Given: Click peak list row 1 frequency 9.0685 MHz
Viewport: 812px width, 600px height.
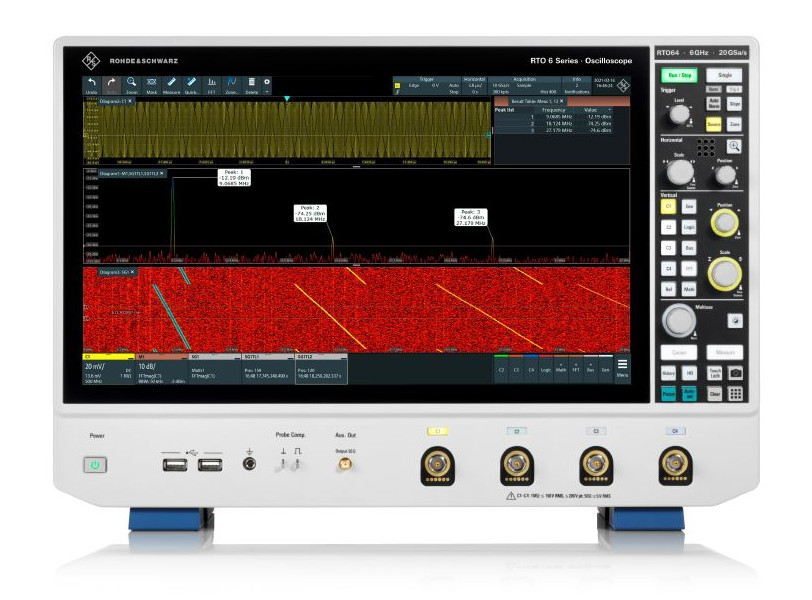Looking at the screenshot, I should click(x=558, y=117).
